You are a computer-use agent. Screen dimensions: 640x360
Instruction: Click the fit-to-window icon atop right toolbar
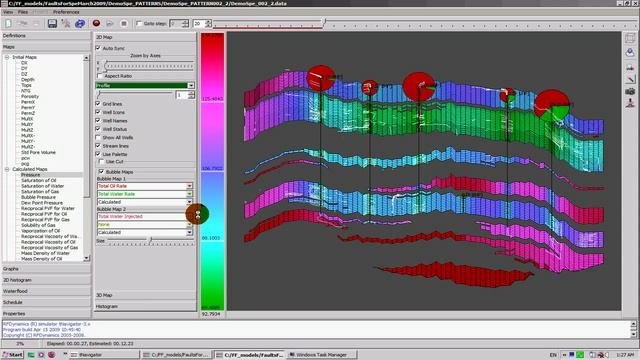coord(630,39)
